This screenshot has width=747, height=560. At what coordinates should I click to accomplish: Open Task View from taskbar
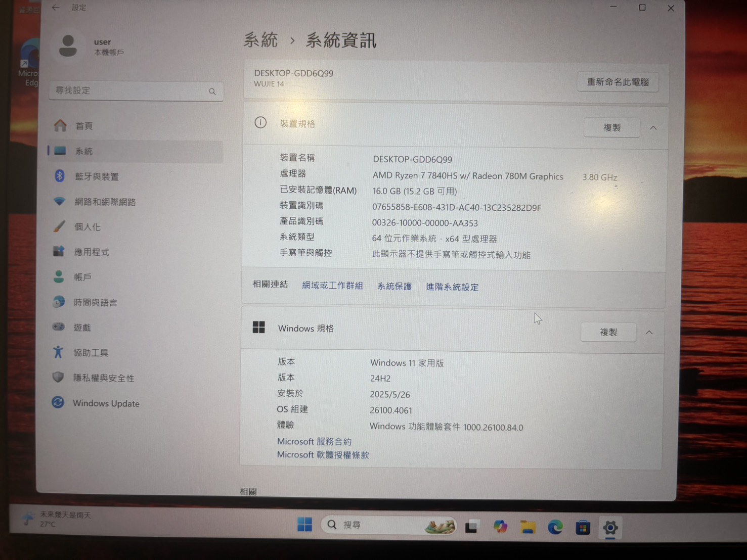tap(472, 527)
